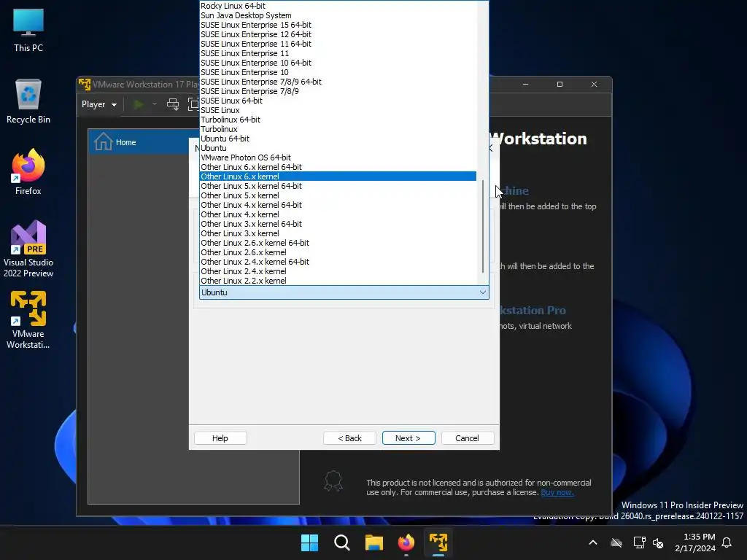Screen dimensions: 747x560
Task: Choose SUSE Linux Enterprise 10 (32-bit)
Action: tap(338, 72)
